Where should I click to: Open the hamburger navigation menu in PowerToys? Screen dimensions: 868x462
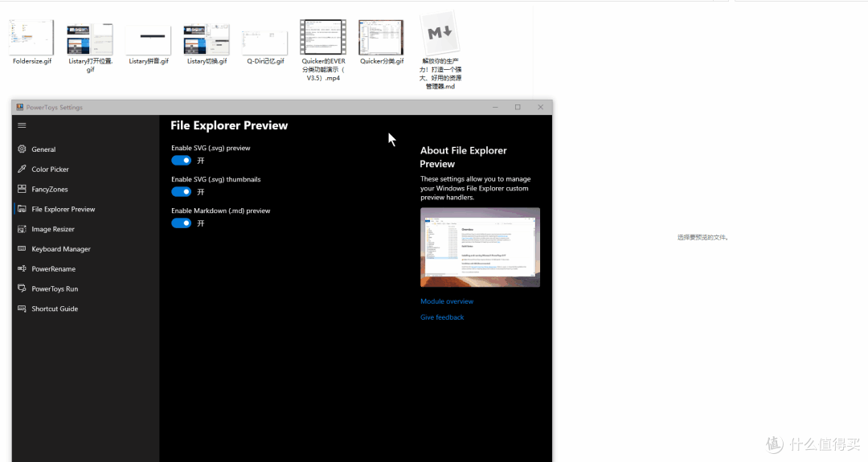pyautogui.click(x=23, y=125)
